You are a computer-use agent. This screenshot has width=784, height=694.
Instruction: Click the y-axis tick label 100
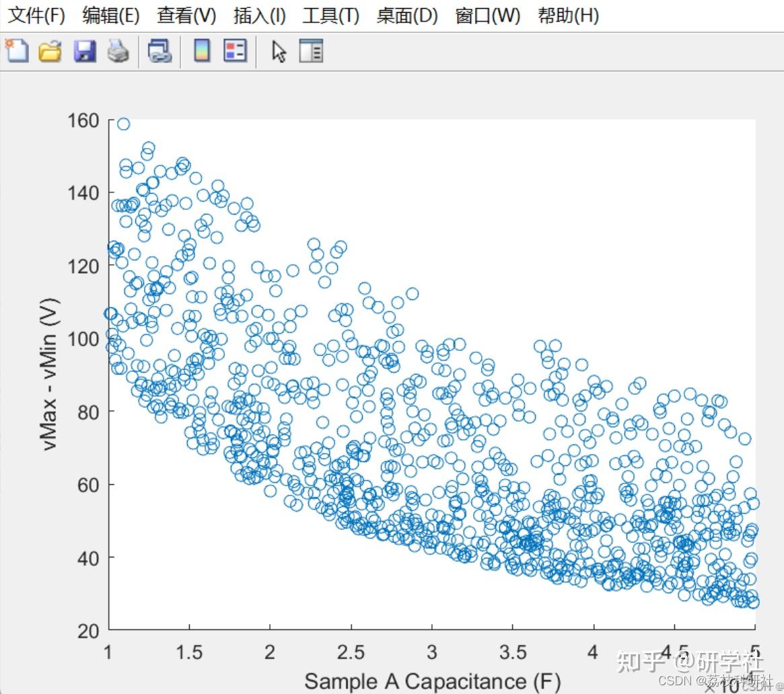(x=83, y=339)
